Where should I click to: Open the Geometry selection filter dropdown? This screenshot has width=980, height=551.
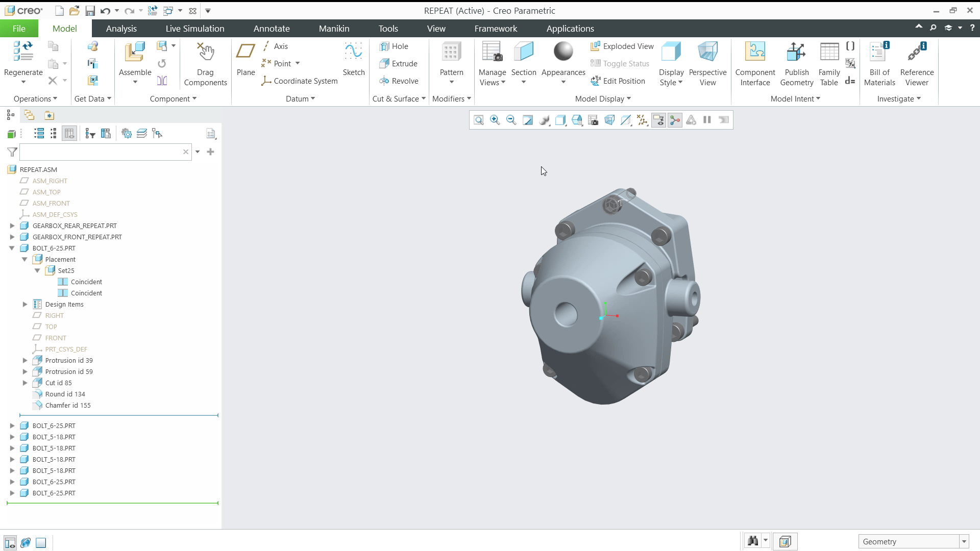pos(964,542)
